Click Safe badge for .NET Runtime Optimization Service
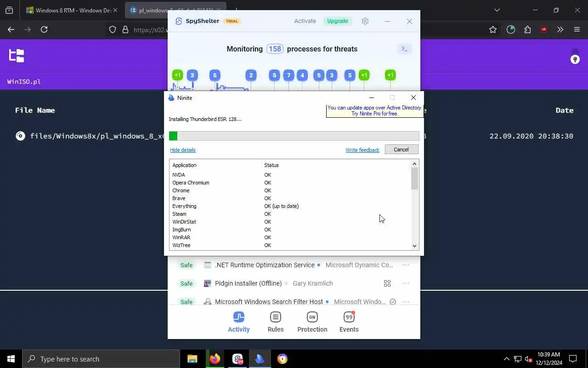 click(187, 265)
